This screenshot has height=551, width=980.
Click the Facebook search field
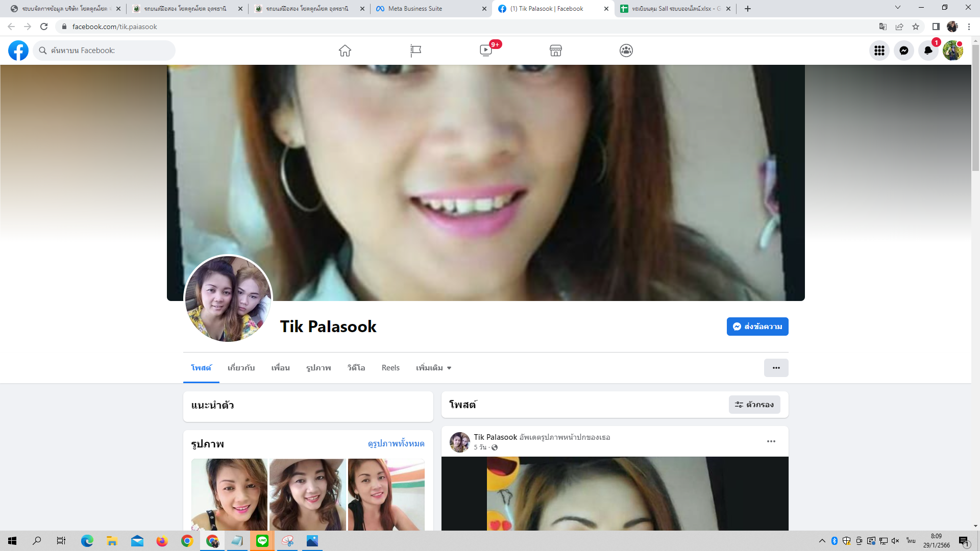point(105,51)
